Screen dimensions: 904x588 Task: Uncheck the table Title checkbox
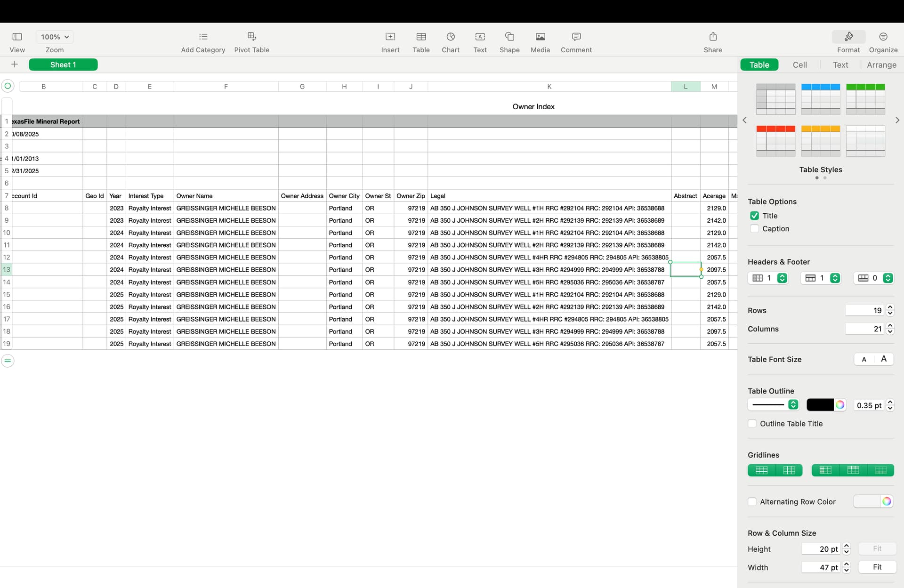(754, 216)
